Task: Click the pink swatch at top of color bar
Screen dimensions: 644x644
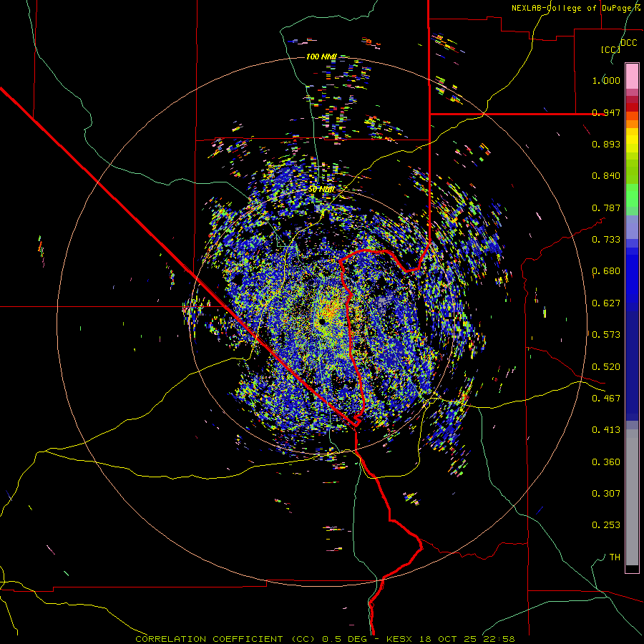Action: 632,76
